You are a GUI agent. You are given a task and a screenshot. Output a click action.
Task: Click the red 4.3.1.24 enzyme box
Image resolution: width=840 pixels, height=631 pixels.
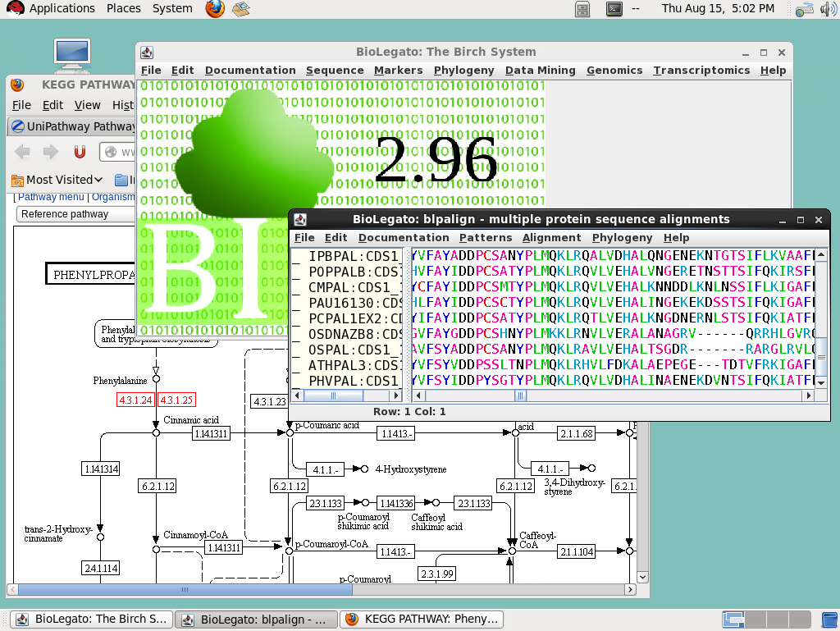(x=135, y=400)
